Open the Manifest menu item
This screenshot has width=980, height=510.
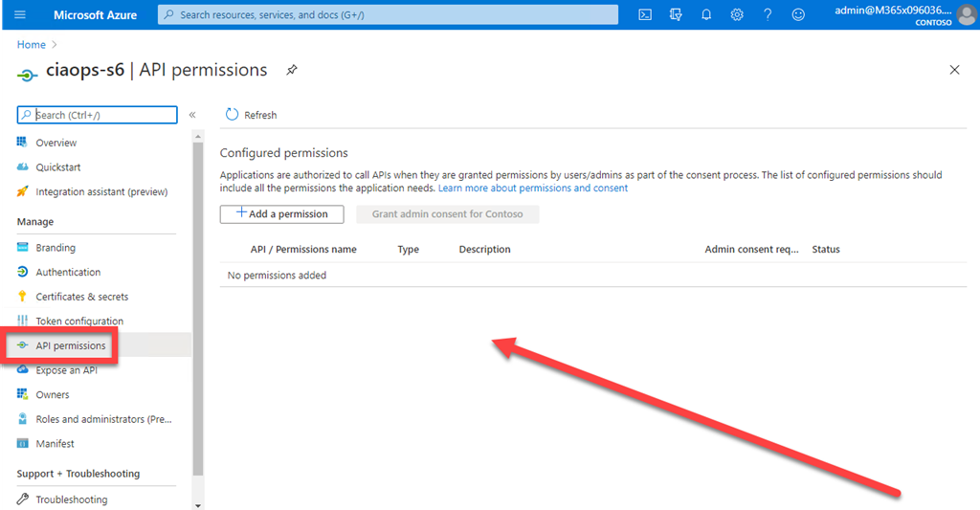55,444
